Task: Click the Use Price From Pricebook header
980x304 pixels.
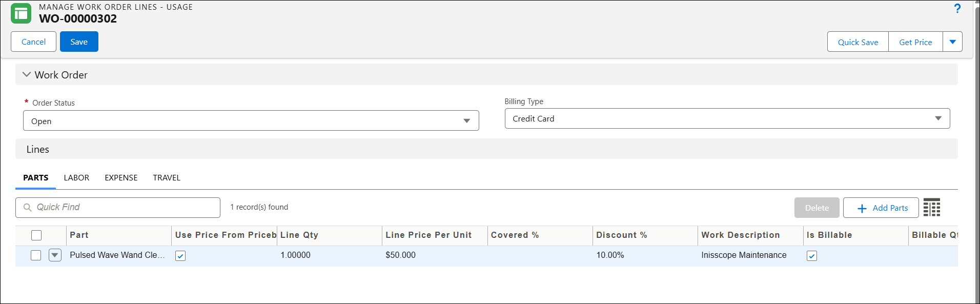Action: coord(224,235)
